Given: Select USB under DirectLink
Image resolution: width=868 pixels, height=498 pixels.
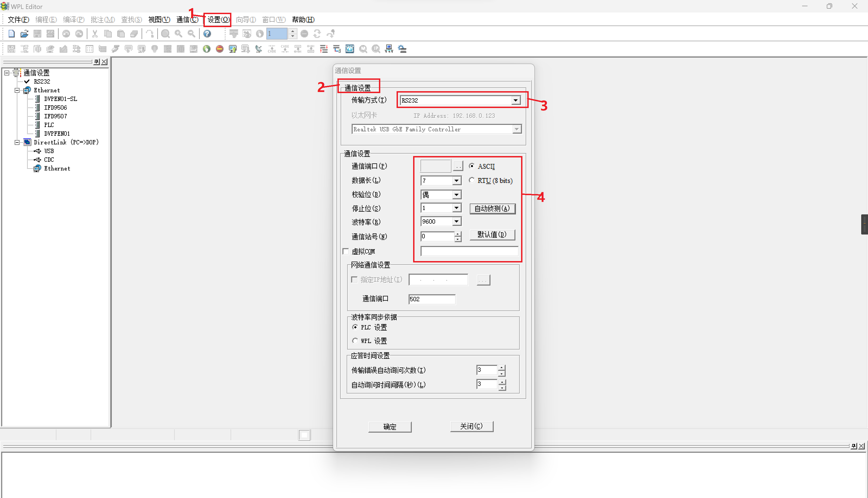Looking at the screenshot, I should tap(49, 151).
